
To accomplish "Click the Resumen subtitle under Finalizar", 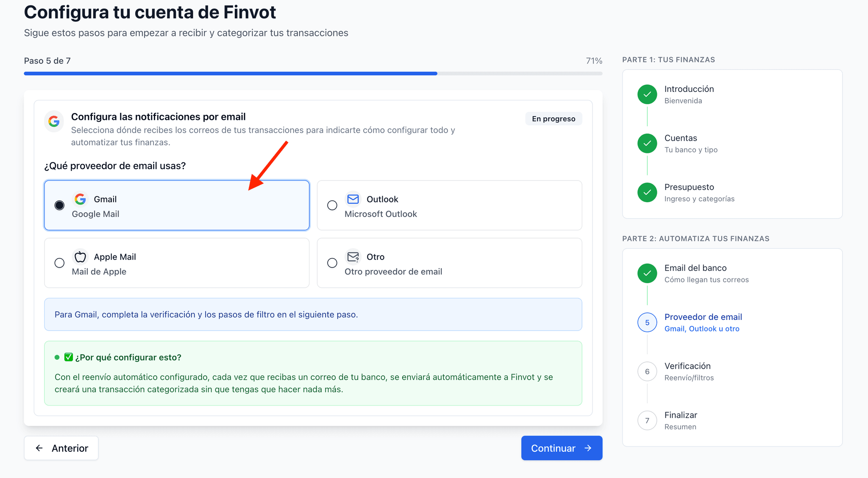I will pyautogui.click(x=680, y=427).
